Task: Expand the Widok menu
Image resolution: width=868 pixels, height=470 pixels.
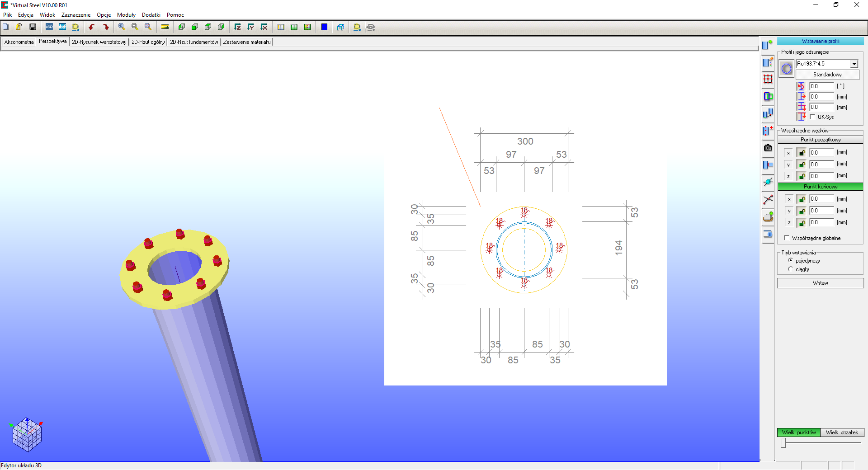Action: 47,15
